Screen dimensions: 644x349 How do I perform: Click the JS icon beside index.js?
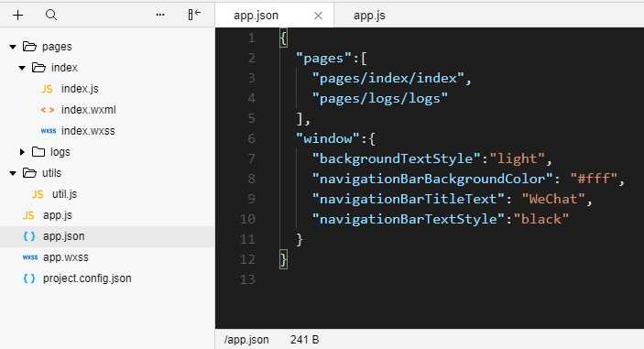[47, 89]
